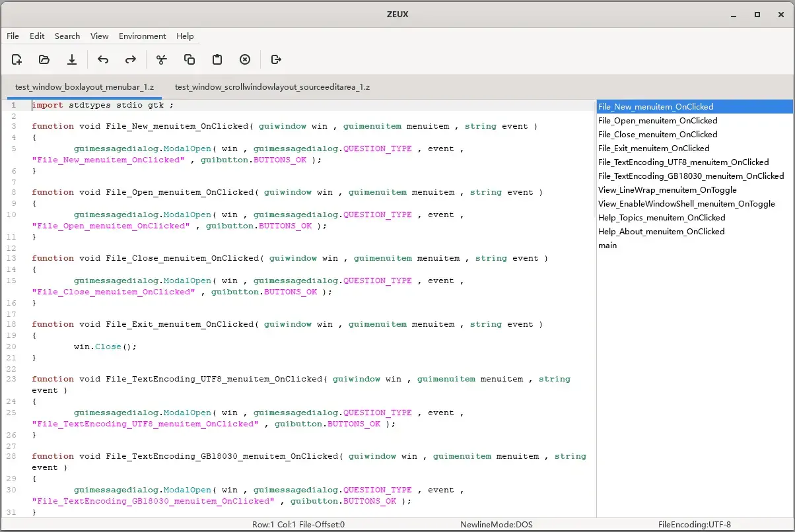This screenshot has height=532, width=795.
Task: Select Help_About_menuitem_OnClicked in function list
Action: coord(695,231)
